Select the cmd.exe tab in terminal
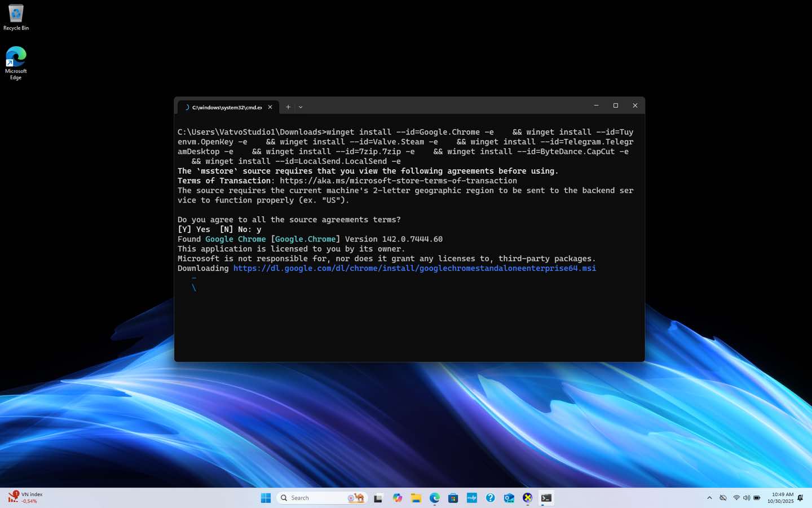Screen dimensions: 812x508 pos(227,107)
